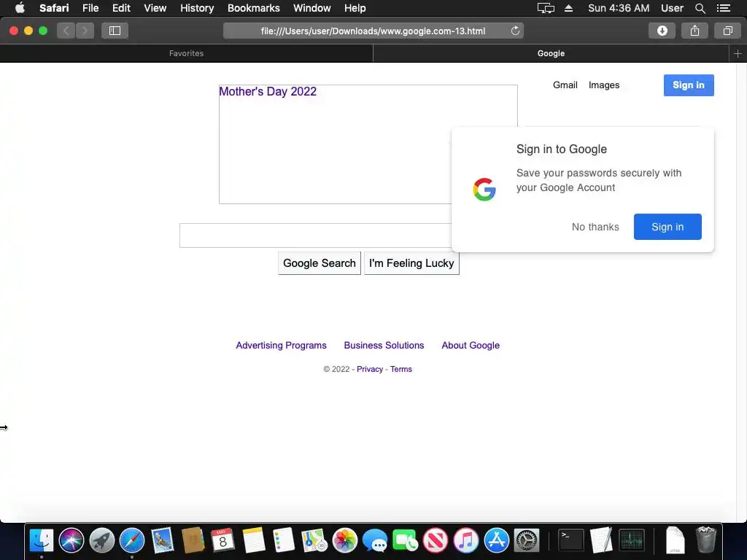The image size is (747, 560).
Task: Click the file address bar
Action: pyautogui.click(x=373, y=31)
